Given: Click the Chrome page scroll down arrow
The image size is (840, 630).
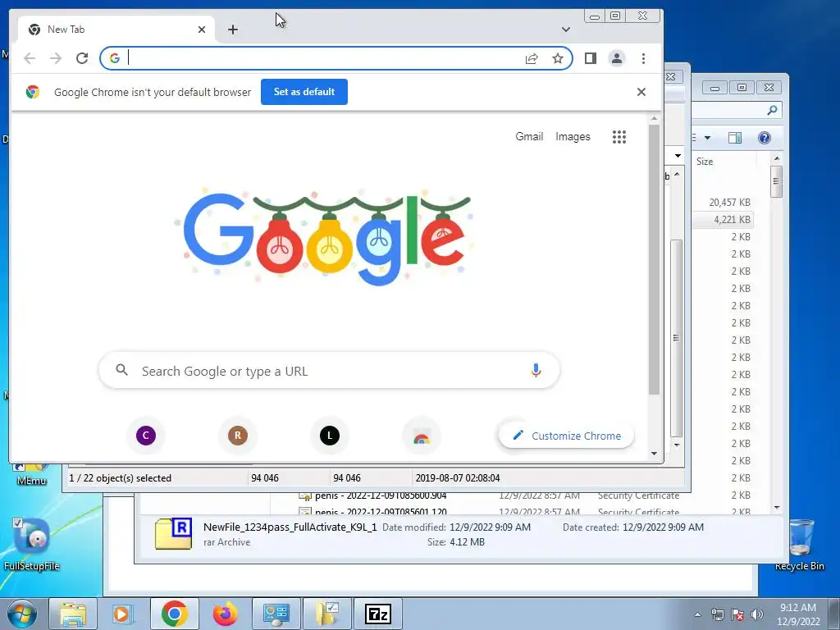Looking at the screenshot, I should [654, 453].
